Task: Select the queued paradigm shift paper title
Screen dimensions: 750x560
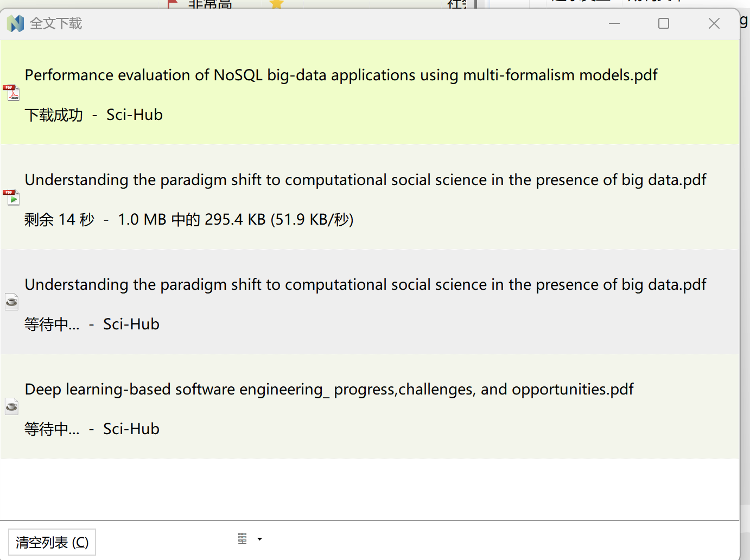Action: pyautogui.click(x=365, y=284)
